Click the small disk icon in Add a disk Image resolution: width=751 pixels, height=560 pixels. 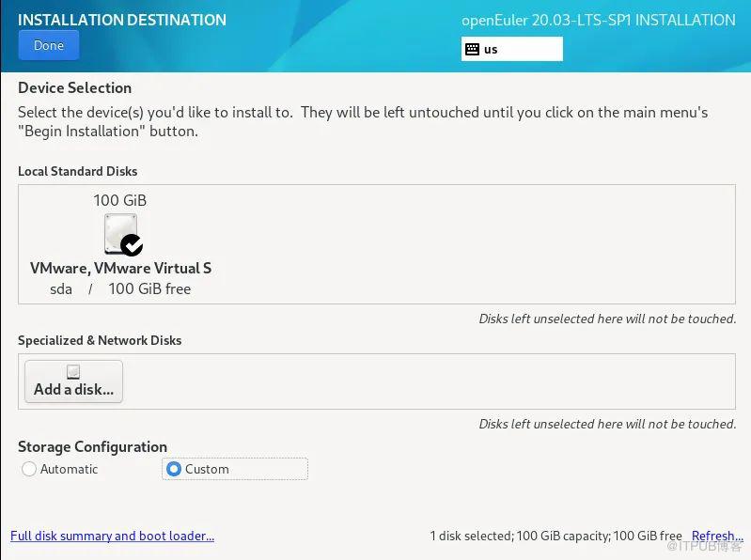pyautogui.click(x=73, y=371)
